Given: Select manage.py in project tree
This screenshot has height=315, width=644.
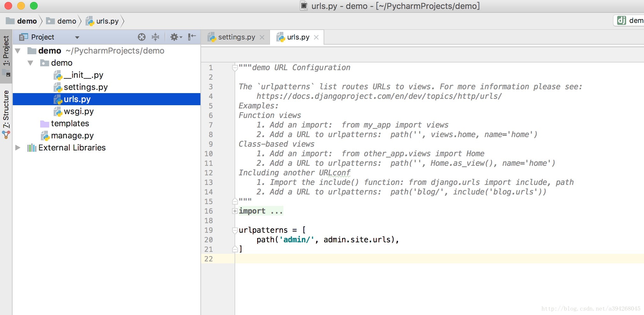Looking at the screenshot, I should [x=107, y=136].
